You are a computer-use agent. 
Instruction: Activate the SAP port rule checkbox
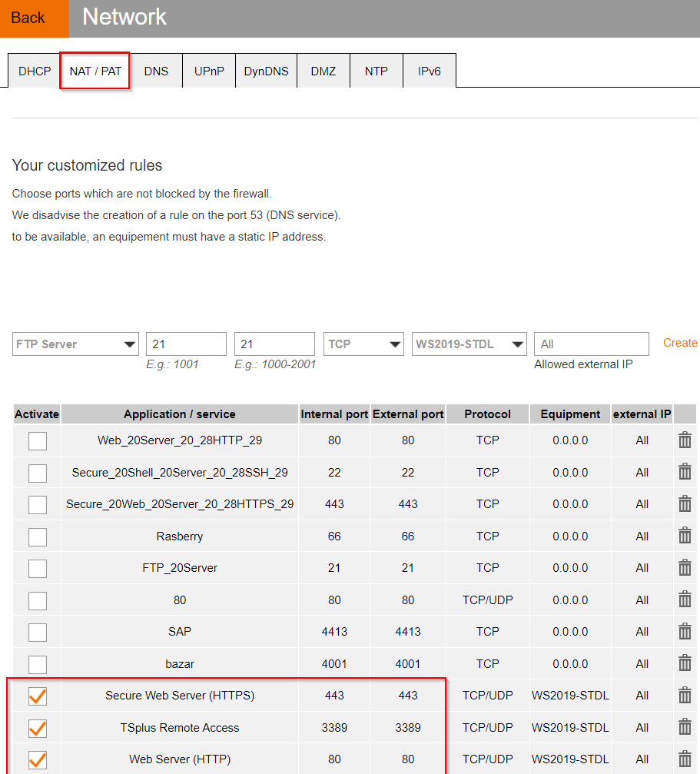(x=38, y=632)
